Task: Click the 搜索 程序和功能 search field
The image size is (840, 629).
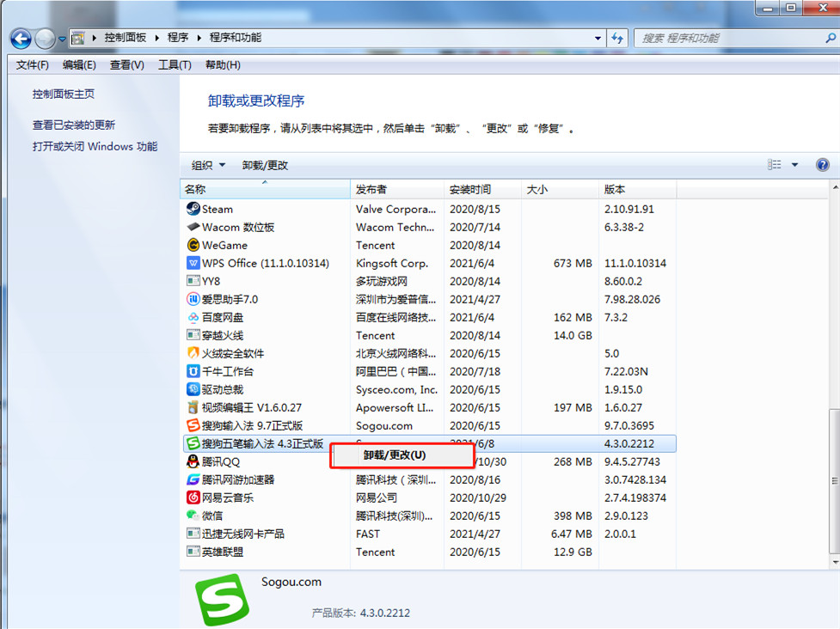Action: pyautogui.click(x=728, y=38)
